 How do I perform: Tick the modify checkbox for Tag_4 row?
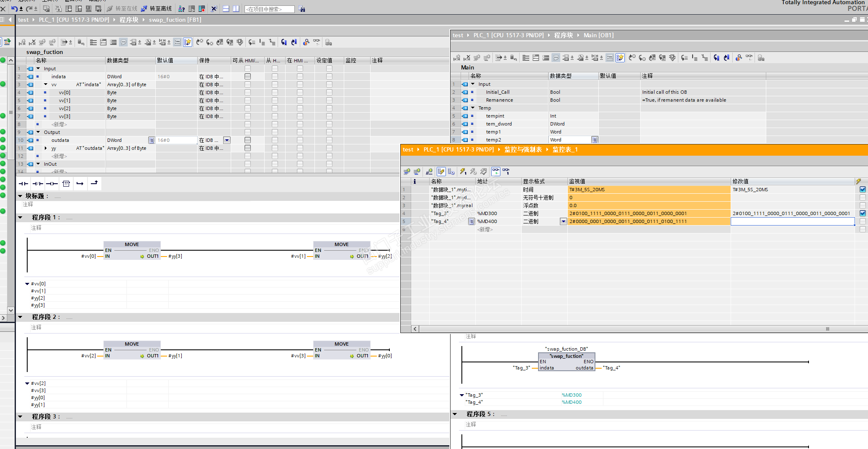click(863, 221)
